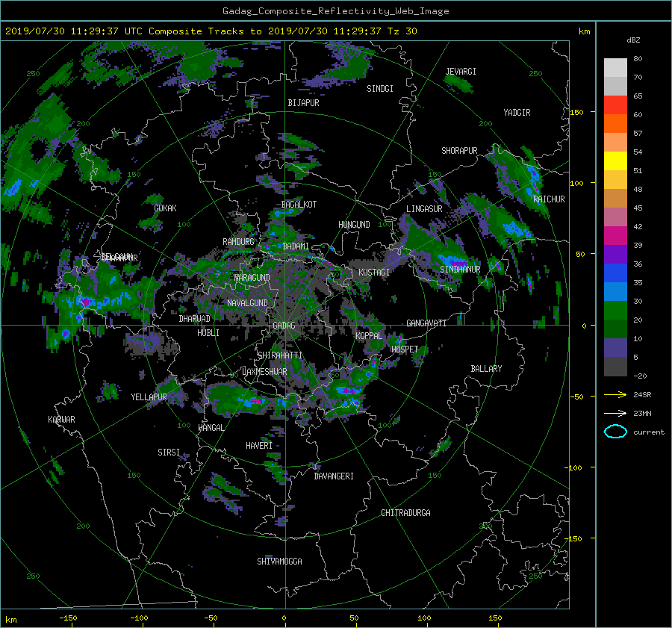Select the RAMDURG label
This screenshot has height=628, width=672.
coord(238,242)
